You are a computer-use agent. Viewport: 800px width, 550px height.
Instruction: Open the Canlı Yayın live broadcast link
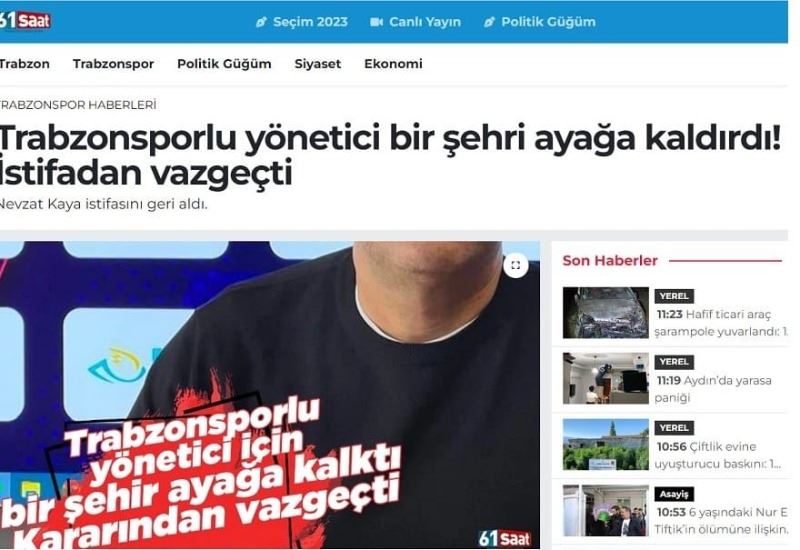[424, 22]
